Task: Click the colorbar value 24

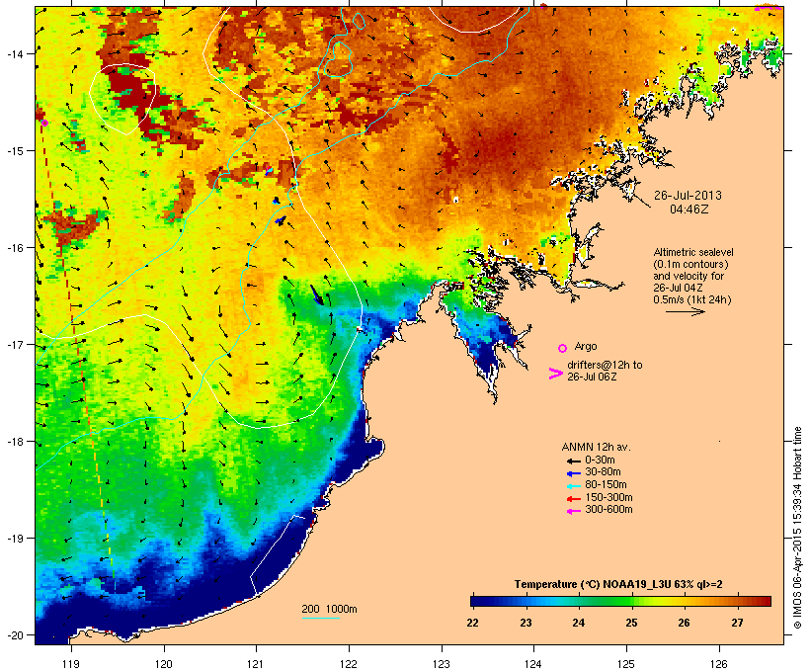Action: click(579, 623)
